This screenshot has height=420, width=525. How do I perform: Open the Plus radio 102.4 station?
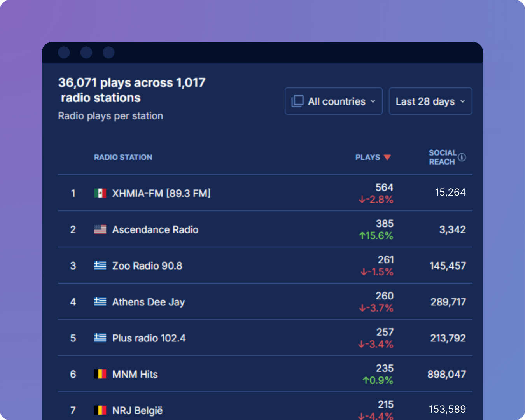pos(149,338)
